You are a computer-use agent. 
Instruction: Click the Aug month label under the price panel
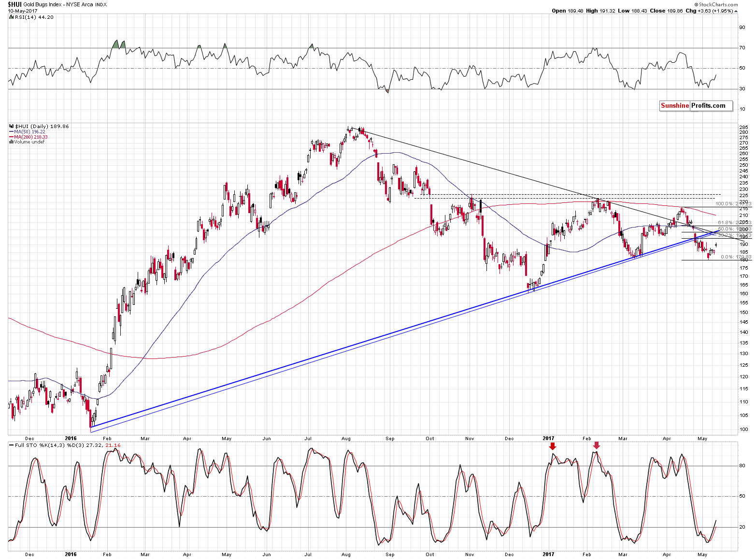tap(346, 439)
